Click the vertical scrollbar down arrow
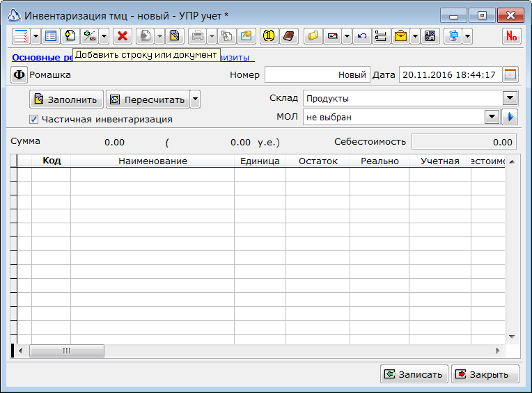 [513, 337]
